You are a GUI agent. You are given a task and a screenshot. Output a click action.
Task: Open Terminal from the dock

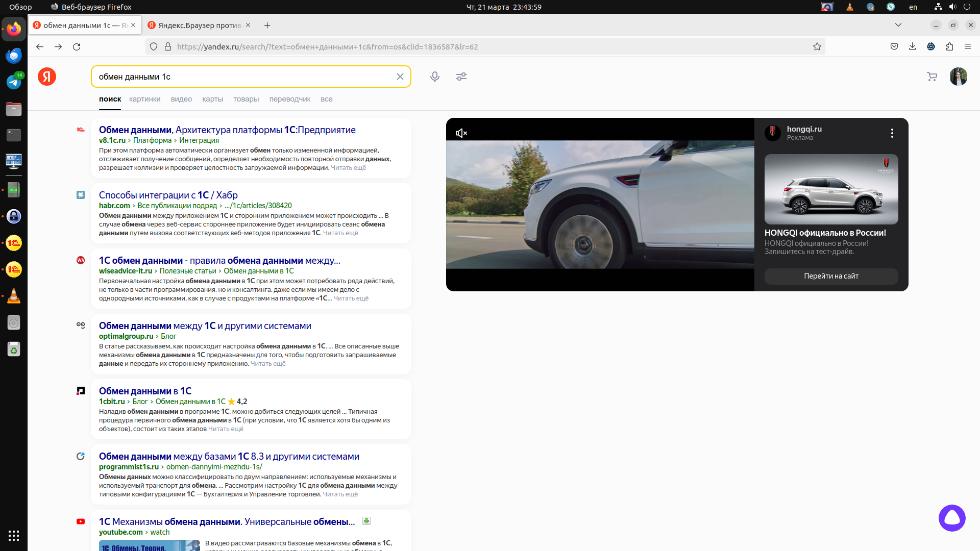(x=14, y=135)
